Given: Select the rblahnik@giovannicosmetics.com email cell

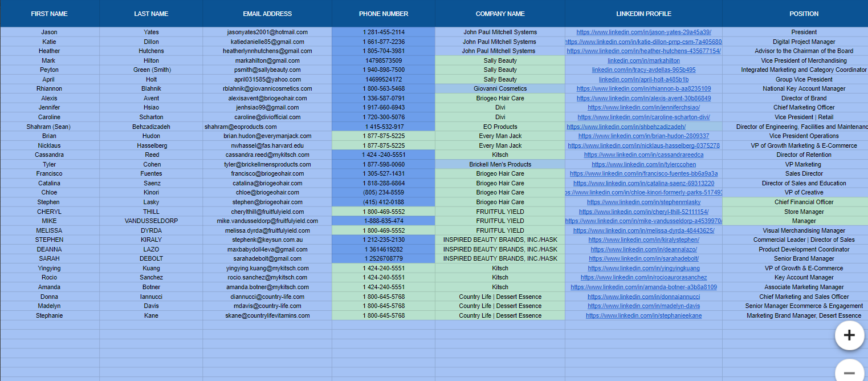Looking at the screenshot, I should tap(267, 89).
